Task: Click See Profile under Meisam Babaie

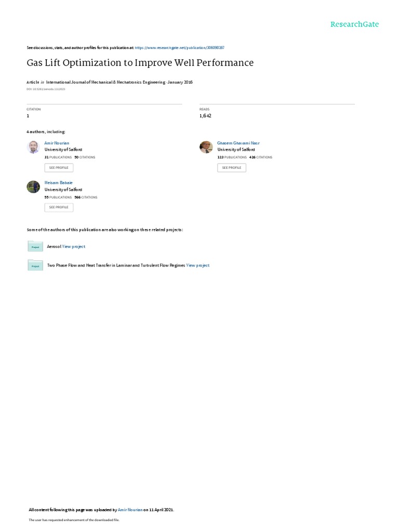Action: pos(59,207)
